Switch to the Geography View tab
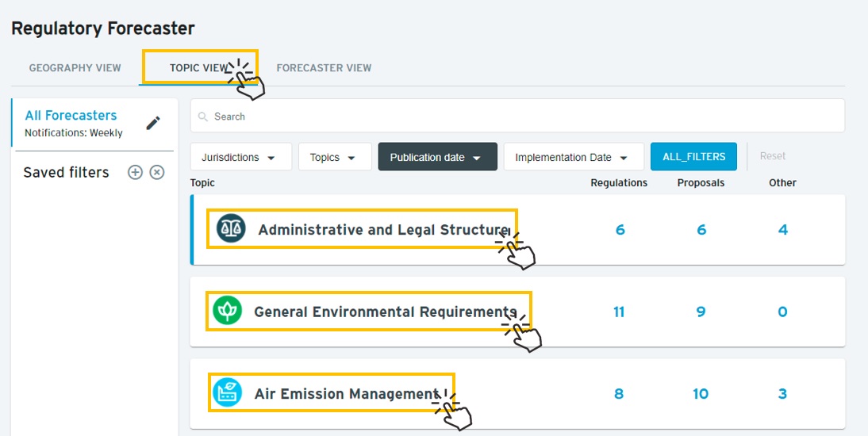 tap(75, 68)
